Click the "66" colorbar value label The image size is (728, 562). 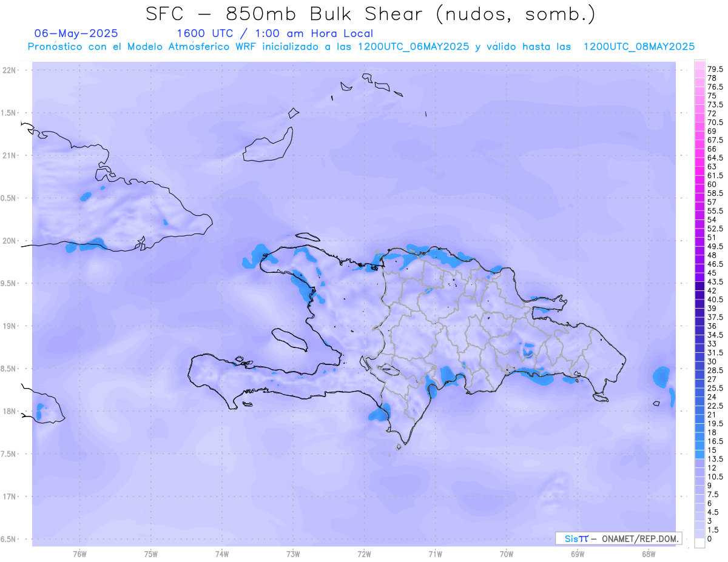(x=712, y=149)
